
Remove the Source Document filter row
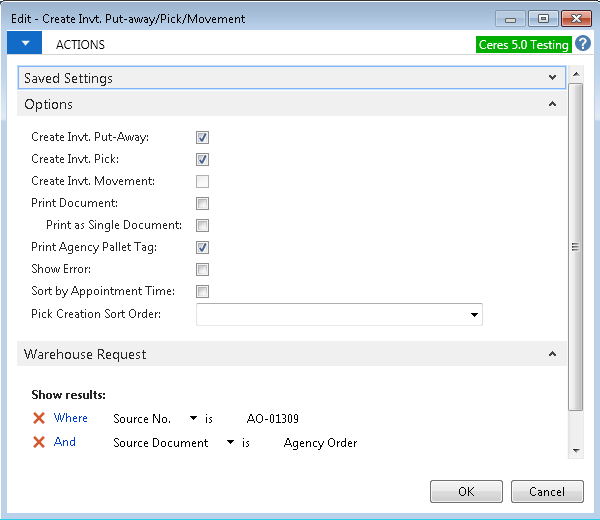pyautogui.click(x=39, y=442)
